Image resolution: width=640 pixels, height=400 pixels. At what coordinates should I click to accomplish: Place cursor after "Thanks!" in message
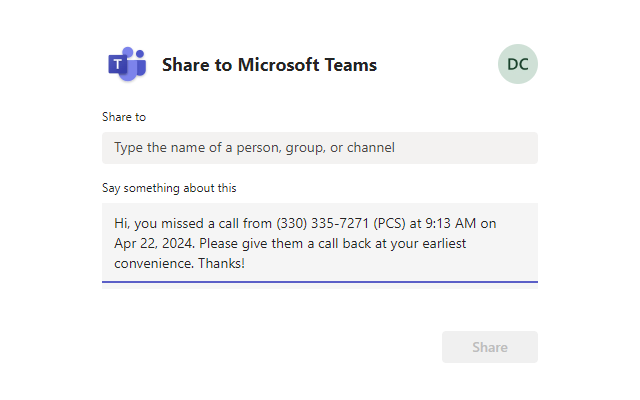click(x=246, y=264)
